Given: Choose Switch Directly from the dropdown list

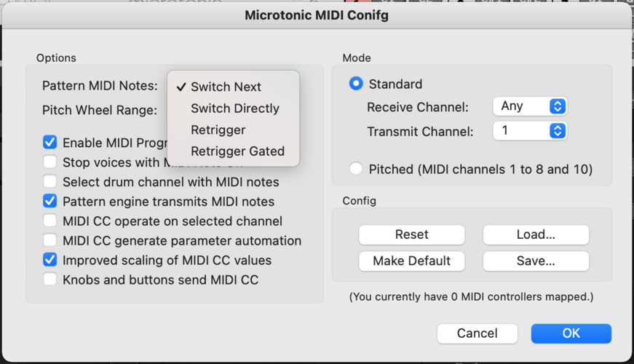Looking at the screenshot, I should click(x=234, y=108).
